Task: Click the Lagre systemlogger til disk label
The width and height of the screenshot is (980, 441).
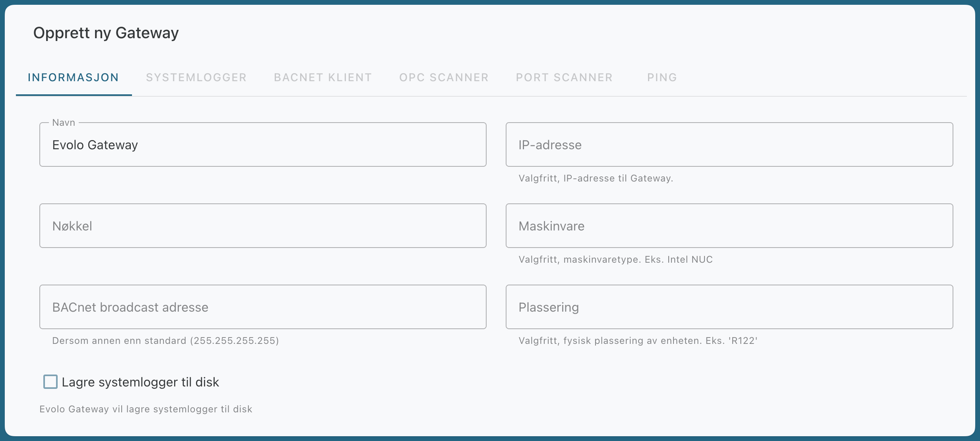Action: point(140,382)
